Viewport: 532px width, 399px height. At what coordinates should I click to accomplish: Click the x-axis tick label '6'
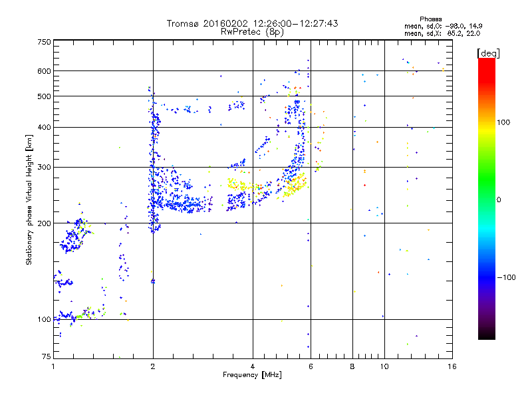(311, 366)
